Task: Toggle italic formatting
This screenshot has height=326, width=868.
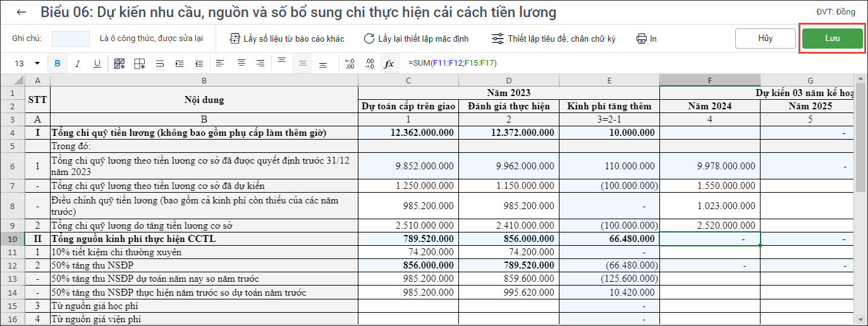Action: [78, 63]
